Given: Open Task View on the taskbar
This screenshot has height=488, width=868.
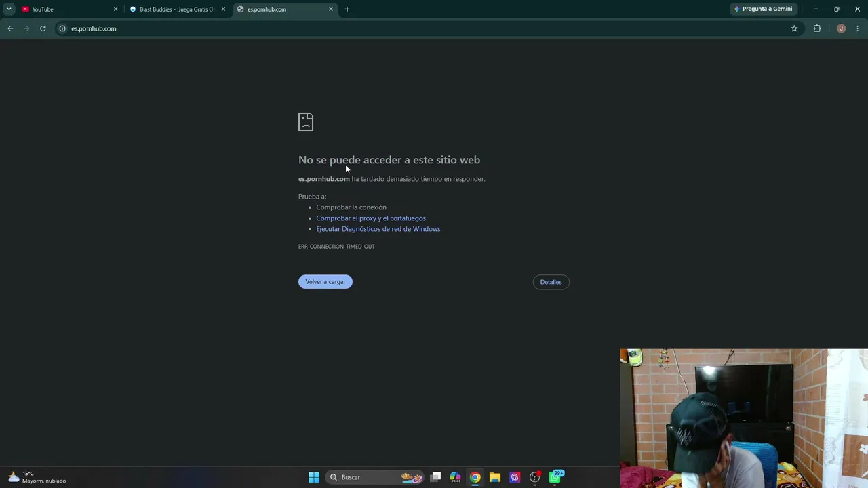Looking at the screenshot, I should (x=436, y=477).
